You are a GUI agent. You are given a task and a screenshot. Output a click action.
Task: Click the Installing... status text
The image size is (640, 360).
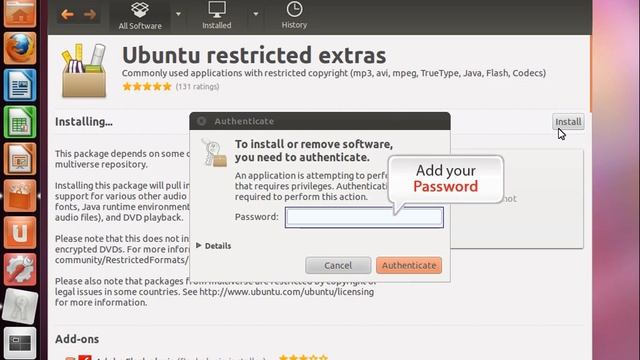coord(84,122)
